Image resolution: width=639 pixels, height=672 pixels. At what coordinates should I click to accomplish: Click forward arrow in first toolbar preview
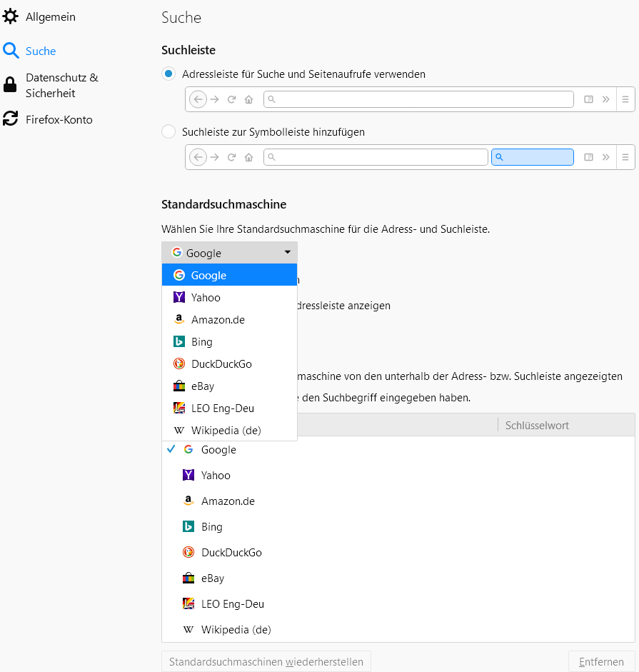215,99
